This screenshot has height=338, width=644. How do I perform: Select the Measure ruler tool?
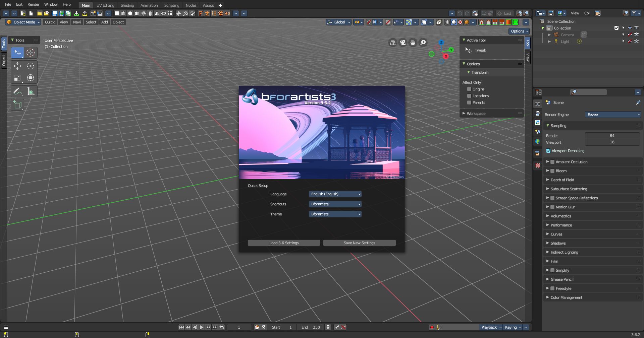tap(31, 91)
